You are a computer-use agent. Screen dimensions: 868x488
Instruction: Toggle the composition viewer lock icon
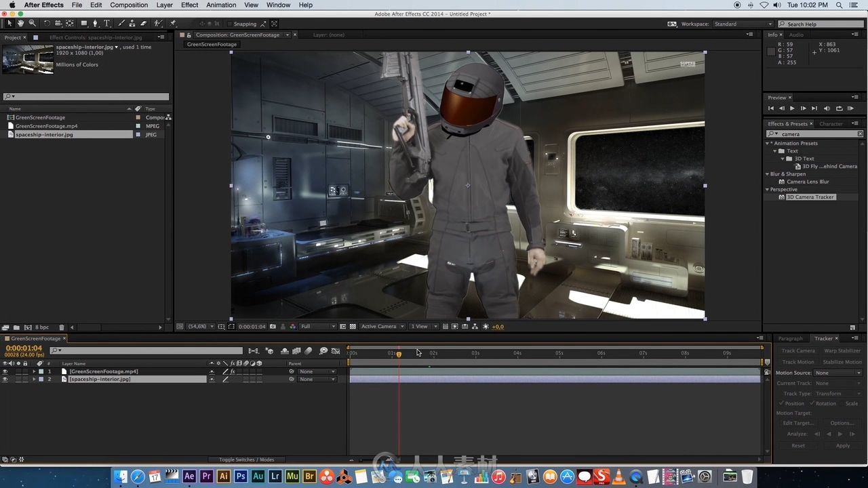point(189,35)
